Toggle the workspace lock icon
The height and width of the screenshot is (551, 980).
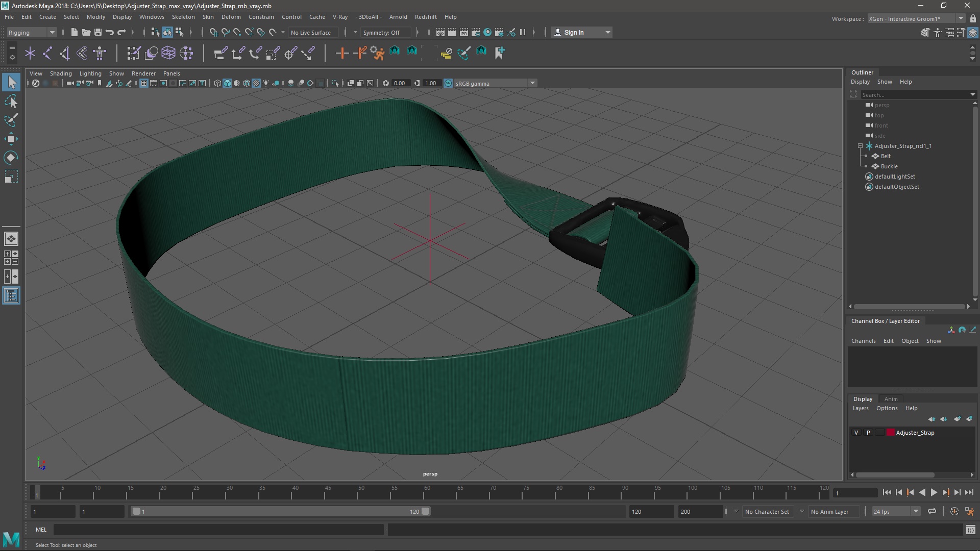pos(973,19)
